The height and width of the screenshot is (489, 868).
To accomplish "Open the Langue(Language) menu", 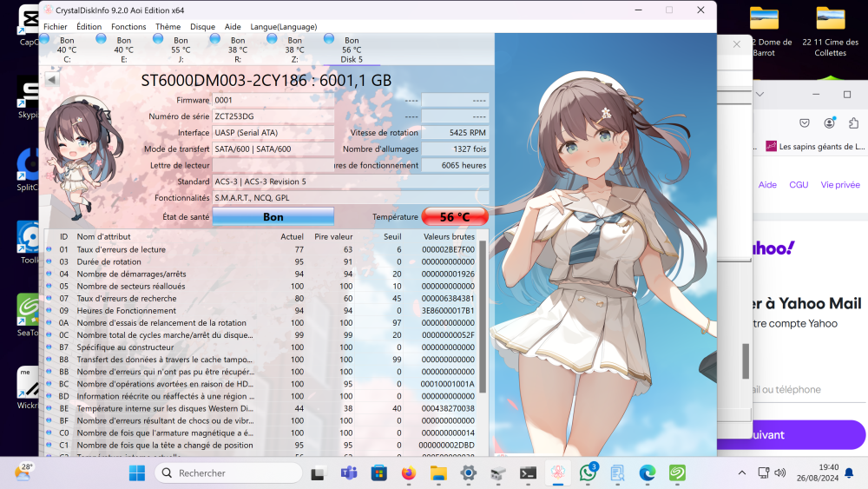I will pyautogui.click(x=283, y=27).
